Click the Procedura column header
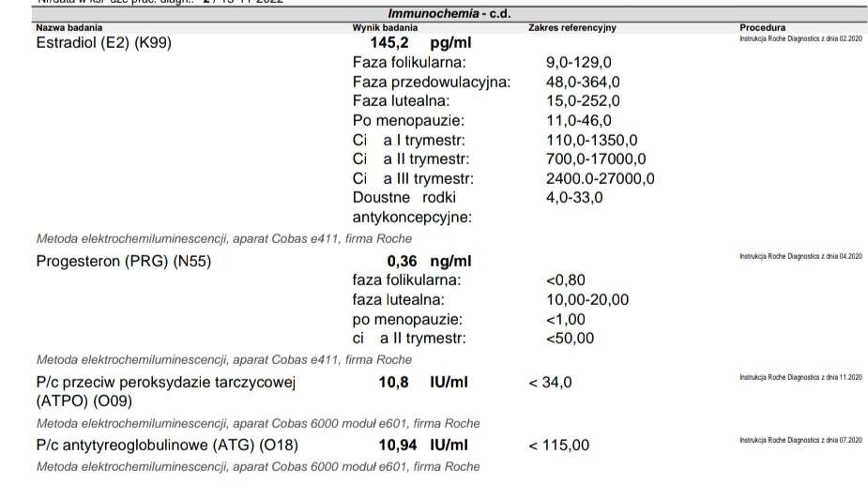Viewport: 868px width, 485px height. 762,28
